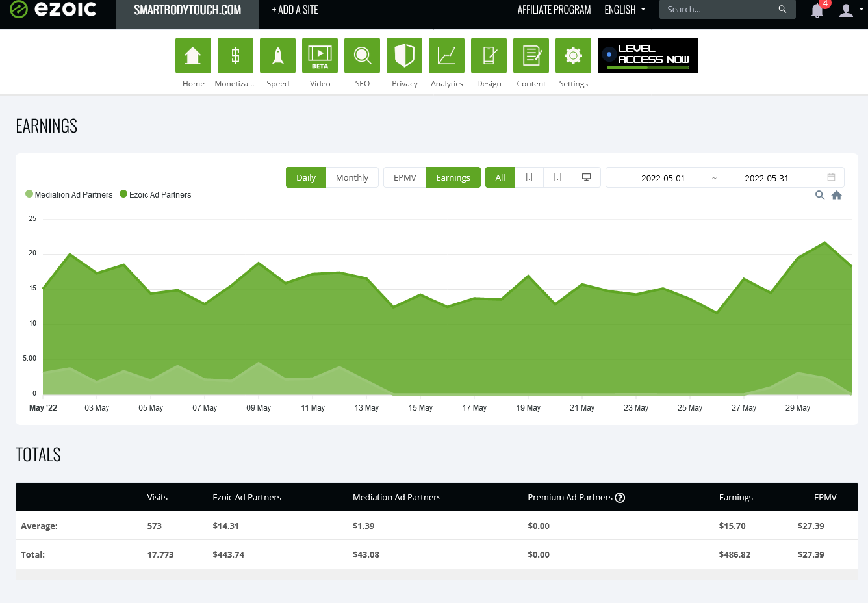Viewport: 868px width, 603px height.
Task: Open the Analytics chart icon
Action: click(446, 55)
